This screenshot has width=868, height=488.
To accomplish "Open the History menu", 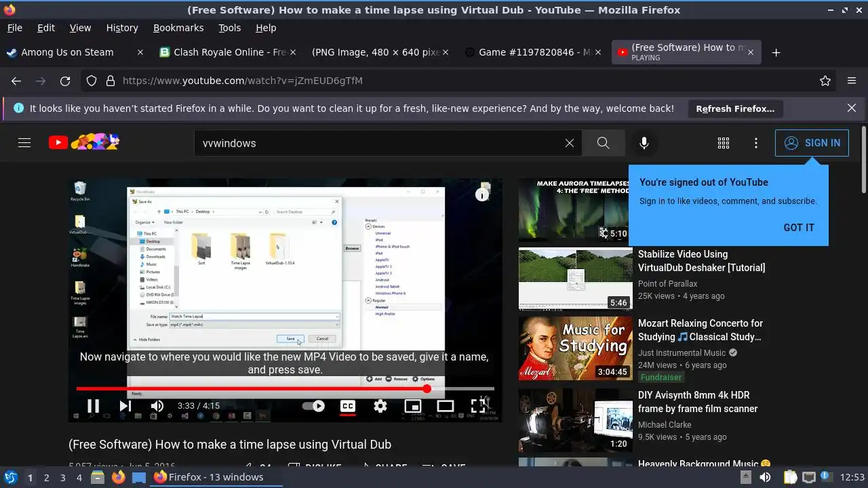I will (x=122, y=28).
